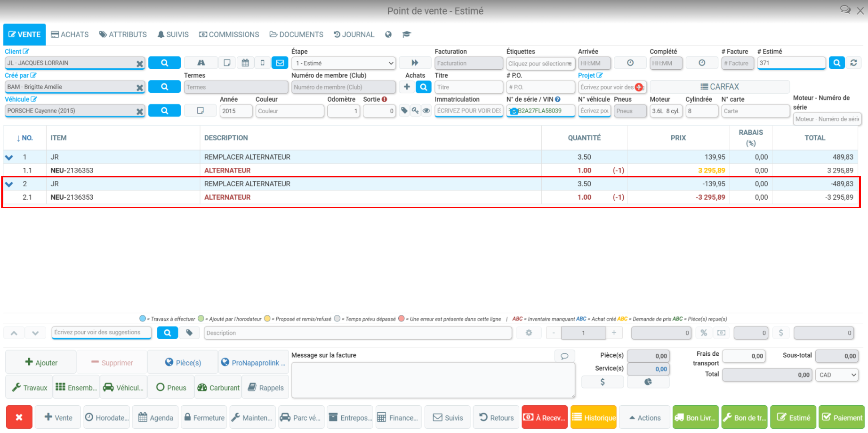Expand the Actions menu in the bottom bar
Image resolution: width=868 pixels, height=433 pixels.
(x=644, y=417)
